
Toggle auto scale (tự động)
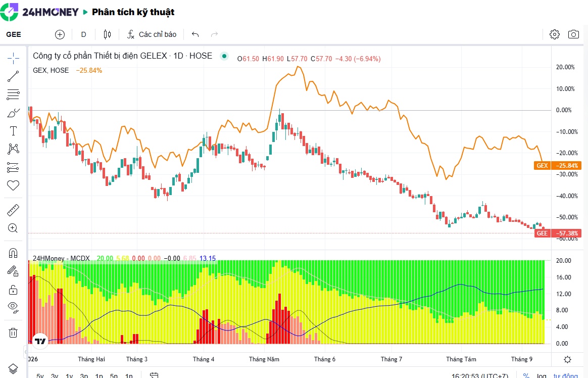[565, 376]
